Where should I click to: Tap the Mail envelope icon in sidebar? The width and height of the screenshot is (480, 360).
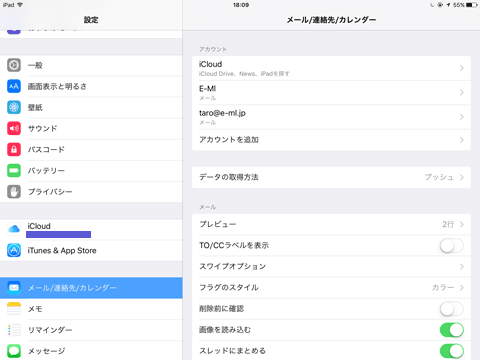click(x=14, y=288)
